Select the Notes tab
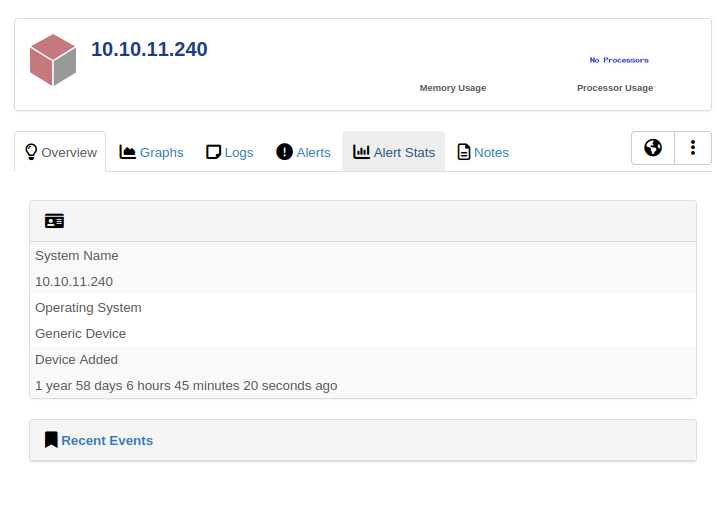The height and width of the screenshot is (527, 717). tap(491, 153)
